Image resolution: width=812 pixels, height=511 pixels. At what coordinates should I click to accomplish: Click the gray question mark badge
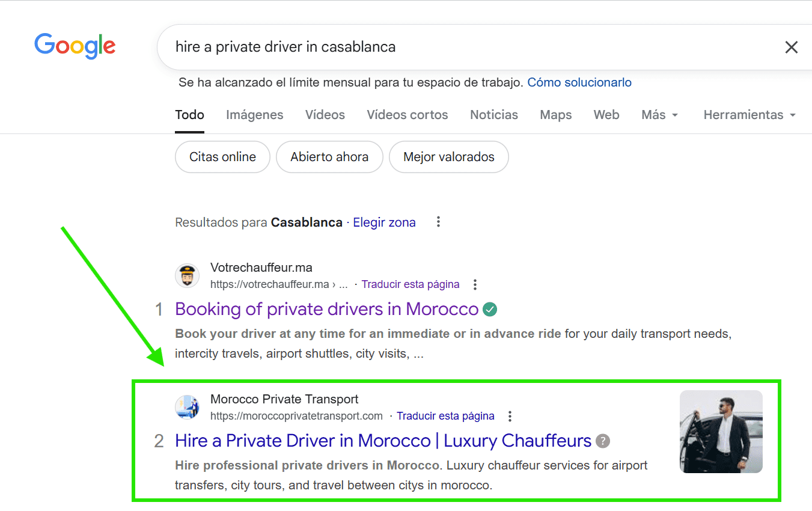tap(603, 441)
